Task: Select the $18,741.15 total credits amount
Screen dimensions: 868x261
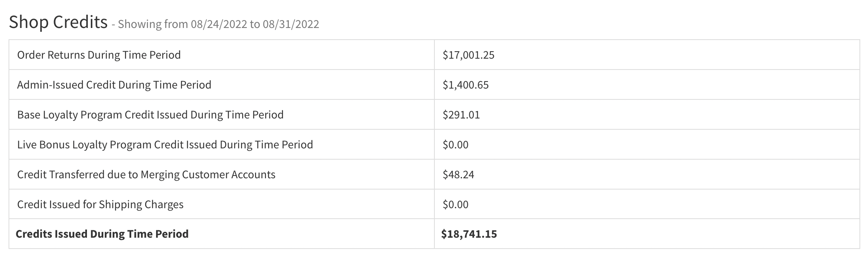Action: pyautogui.click(x=469, y=234)
